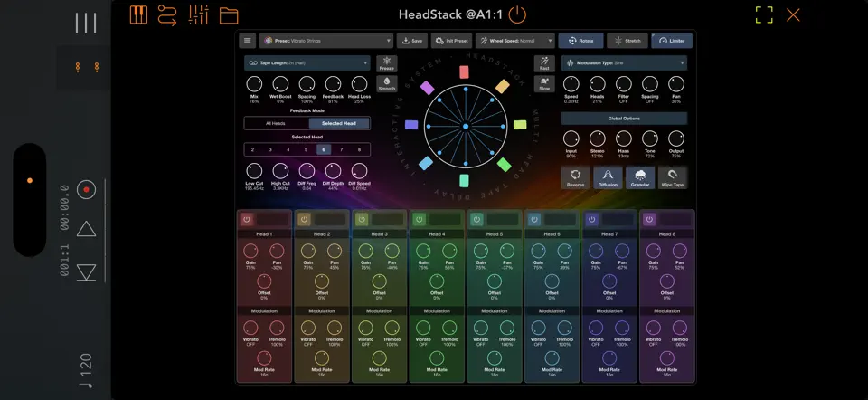The height and width of the screenshot is (400, 868).
Task: Open the routing icon in host toolbar
Action: tap(167, 15)
